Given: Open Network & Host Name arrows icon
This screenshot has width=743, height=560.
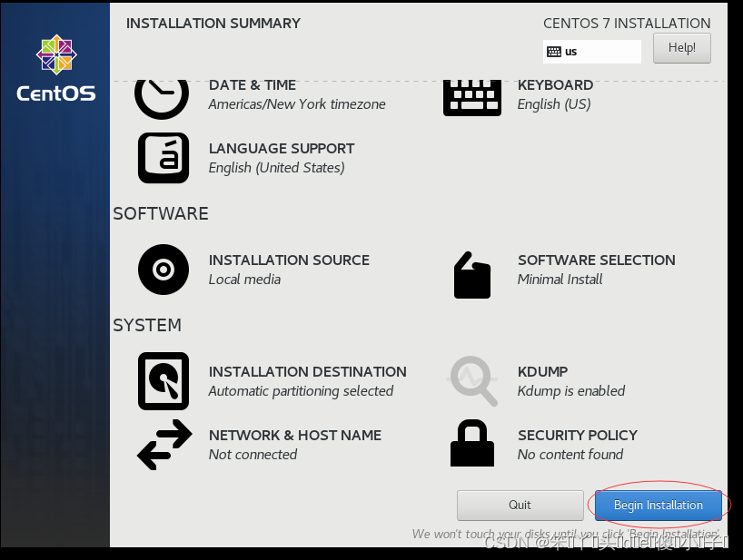Looking at the screenshot, I should tap(164, 445).
